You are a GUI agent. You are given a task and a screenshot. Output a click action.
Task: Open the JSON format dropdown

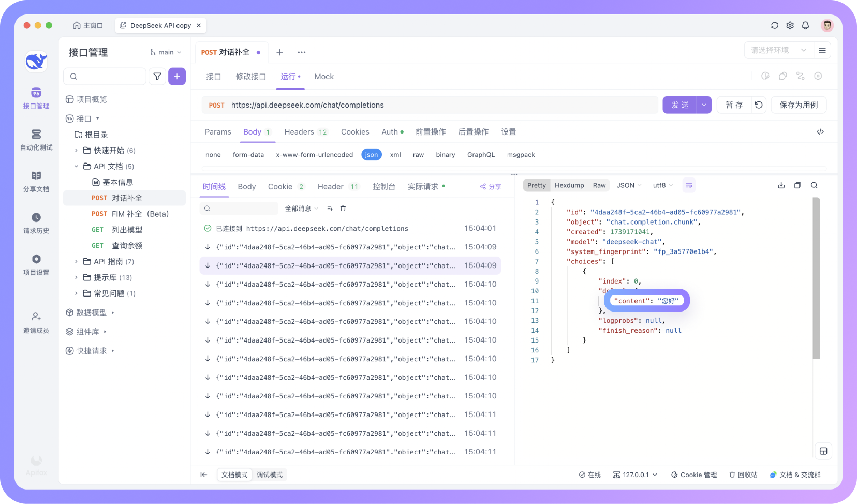[629, 185]
